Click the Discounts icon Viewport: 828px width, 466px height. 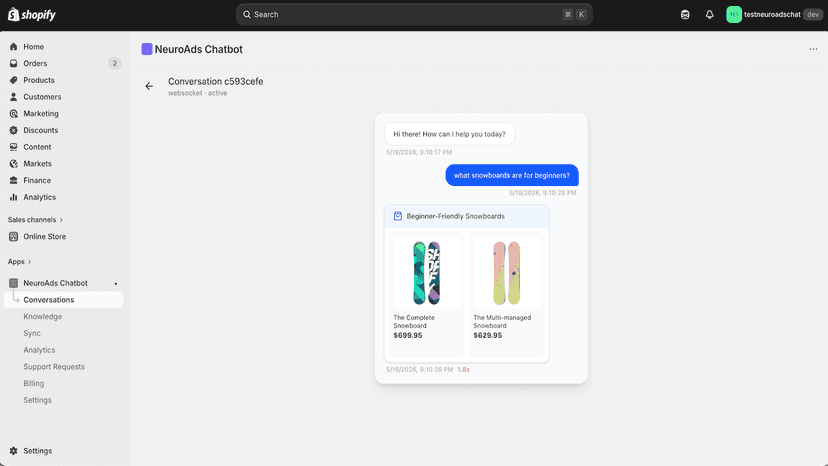[14, 130]
